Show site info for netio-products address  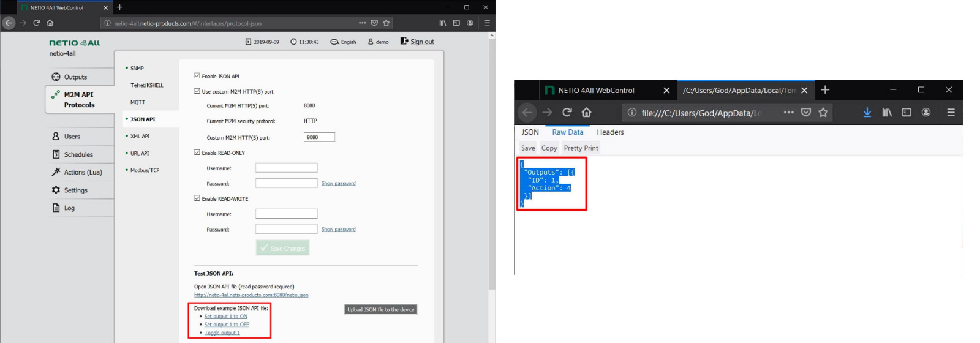[x=108, y=23]
